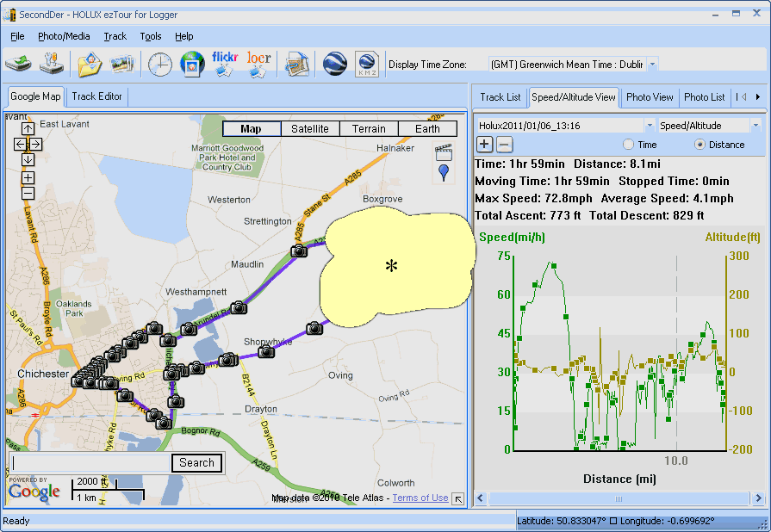The width and height of the screenshot is (771, 532).
Task: Click in the map search input field
Action: tap(91, 463)
